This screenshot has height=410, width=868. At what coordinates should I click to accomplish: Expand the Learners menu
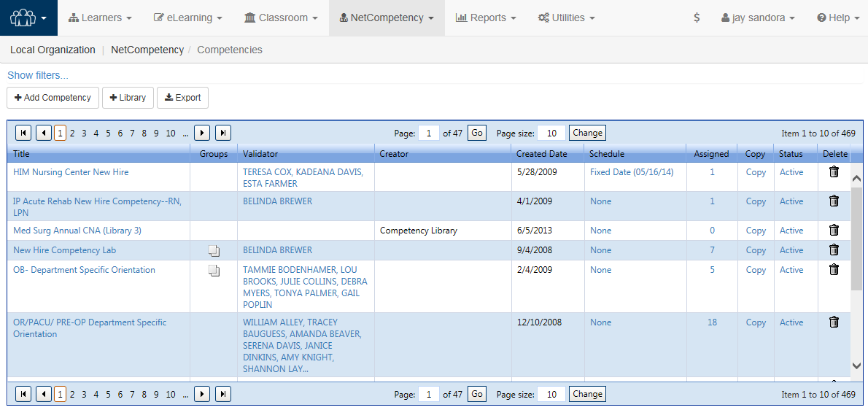(x=101, y=18)
